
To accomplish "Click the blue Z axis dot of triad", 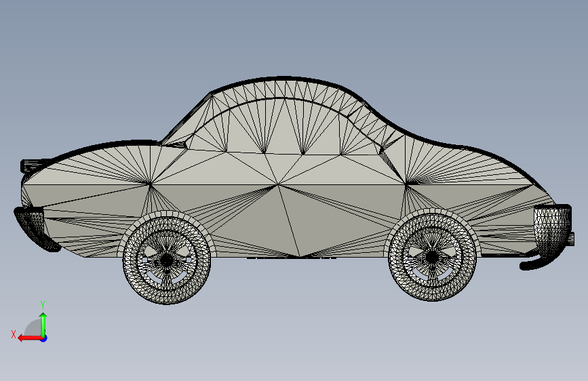I will coord(44,338).
